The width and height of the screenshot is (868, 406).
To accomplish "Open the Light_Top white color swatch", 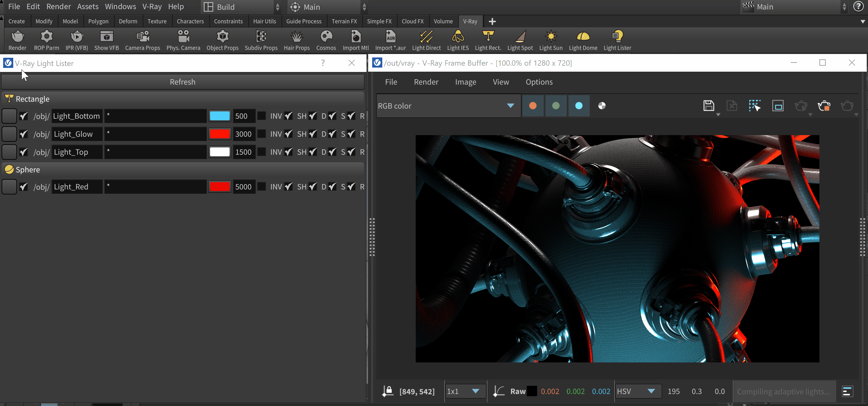I will coord(220,152).
